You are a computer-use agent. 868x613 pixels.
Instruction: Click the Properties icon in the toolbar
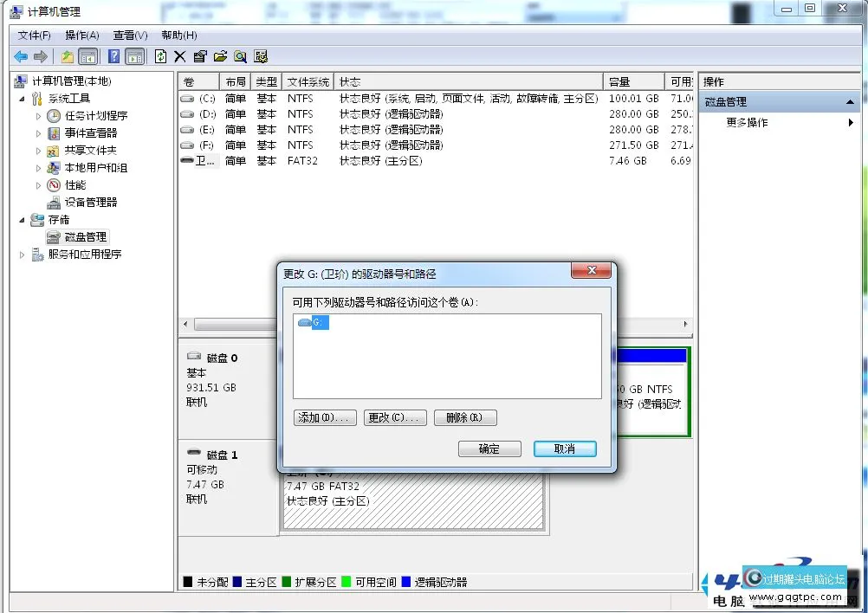[x=199, y=56]
